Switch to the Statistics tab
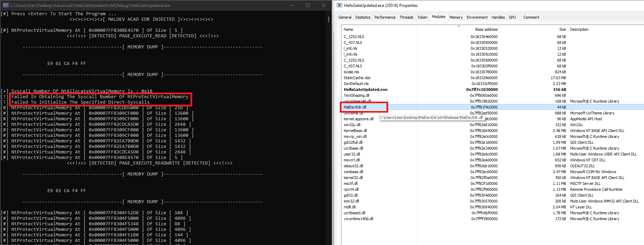 pos(363,17)
